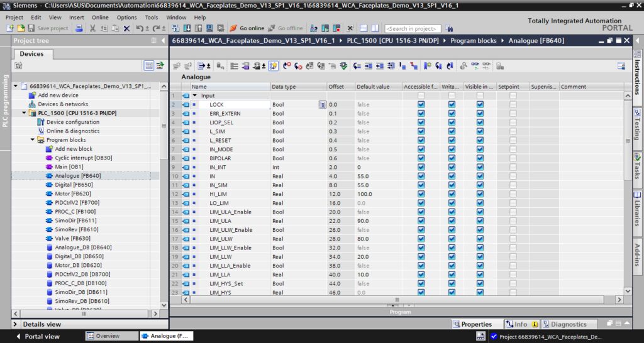Click the Go offline button

click(x=286, y=28)
